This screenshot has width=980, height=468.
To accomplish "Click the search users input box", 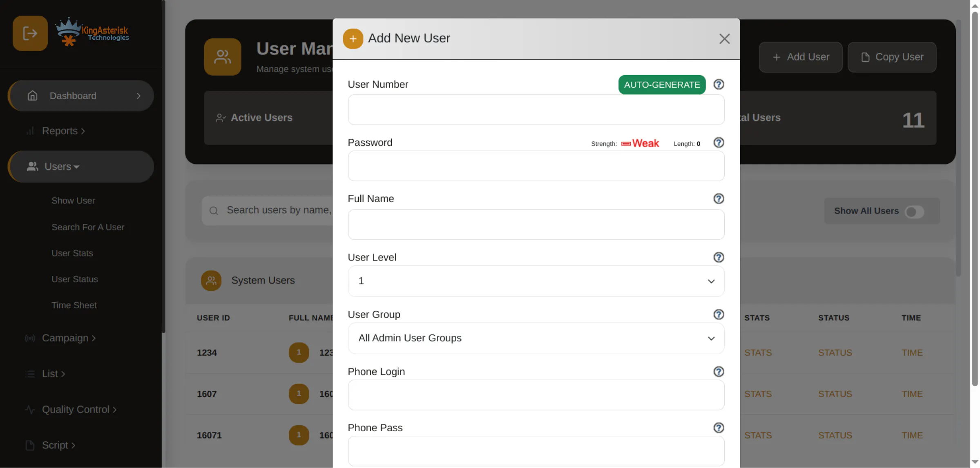I will [268, 210].
